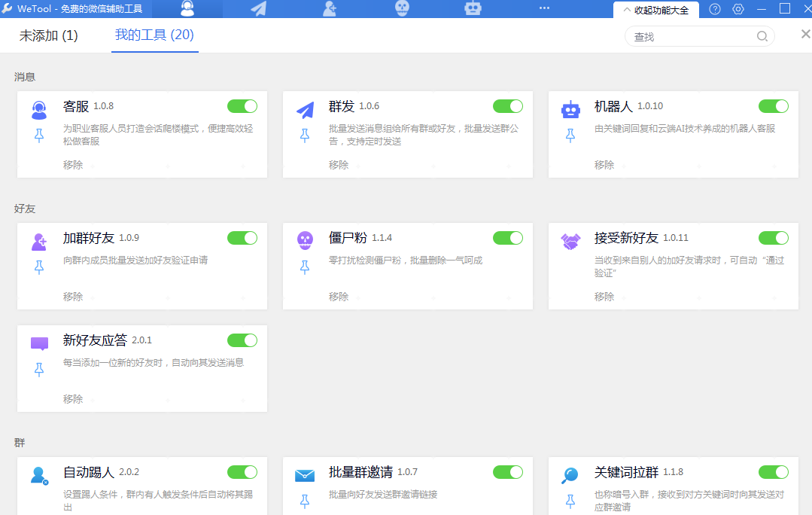Click the 查找 search input field
Viewport: 812px width, 515px height.
[x=691, y=37]
